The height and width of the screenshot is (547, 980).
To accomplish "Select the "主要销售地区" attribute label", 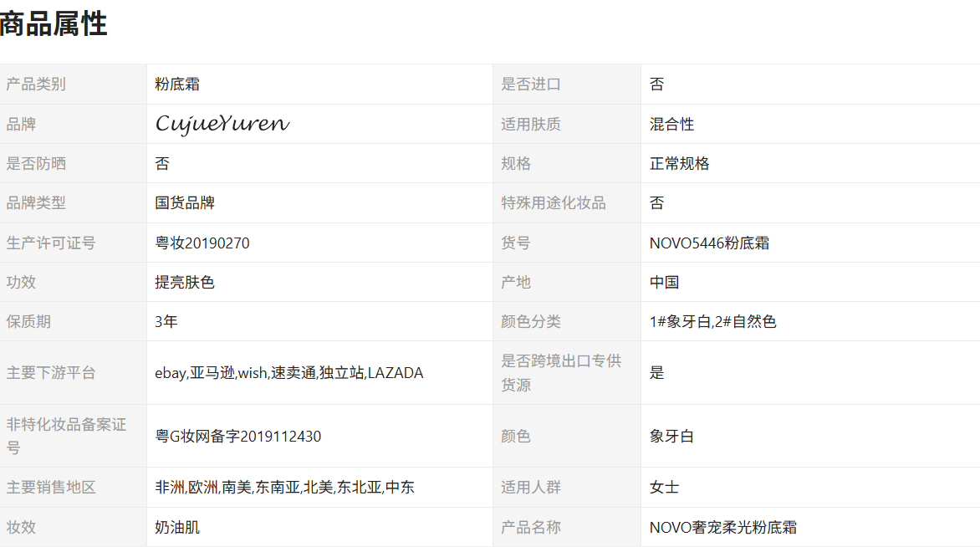I will pos(51,488).
